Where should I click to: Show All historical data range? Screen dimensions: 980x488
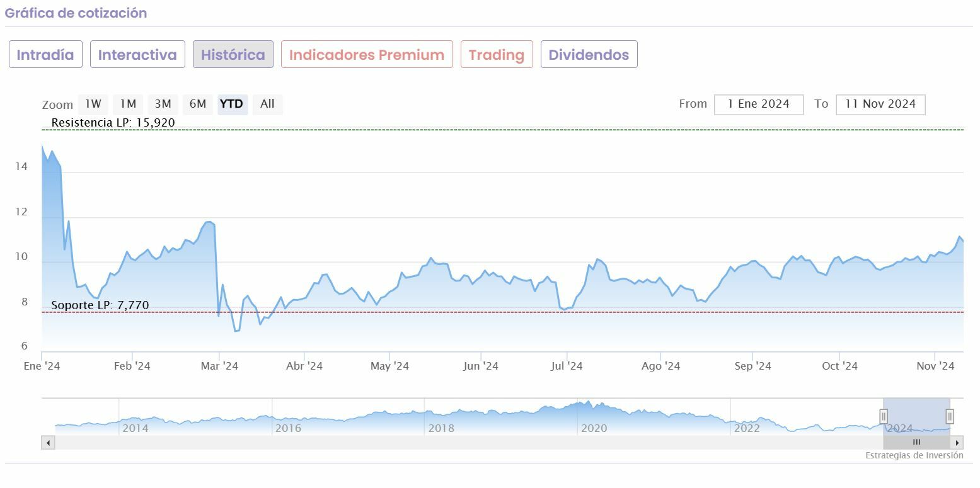[x=267, y=104]
